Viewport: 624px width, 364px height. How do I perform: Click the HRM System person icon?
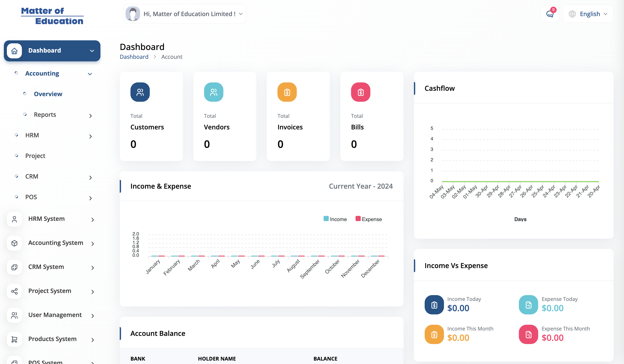14,219
